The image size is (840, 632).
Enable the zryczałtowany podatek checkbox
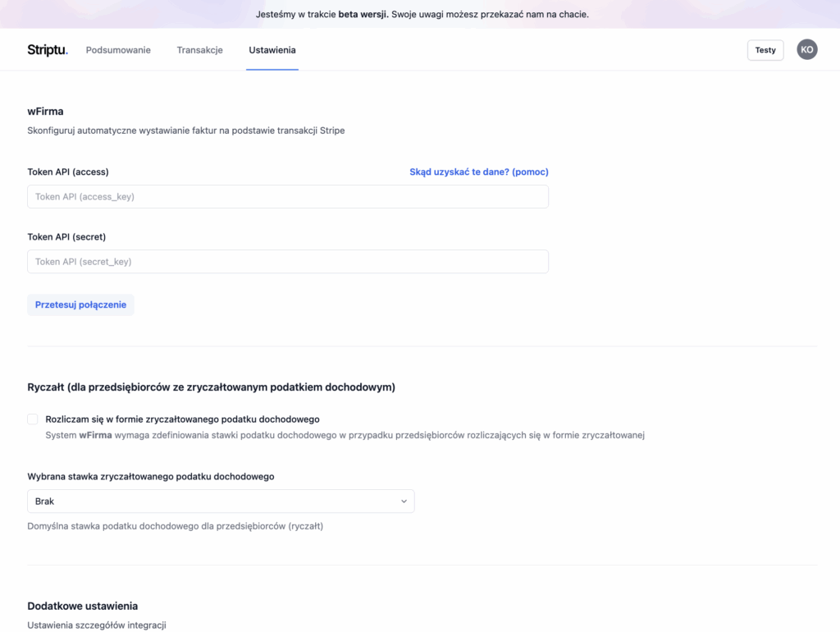click(x=33, y=419)
